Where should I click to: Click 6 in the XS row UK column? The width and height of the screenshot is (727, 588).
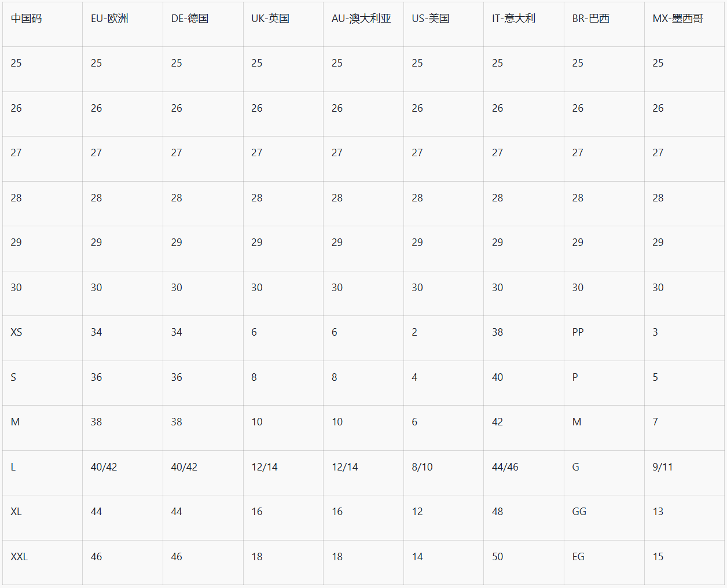254,332
